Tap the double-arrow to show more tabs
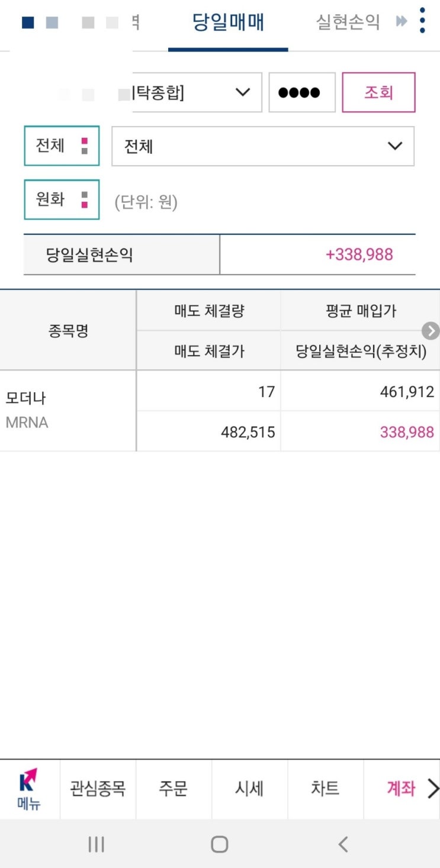440x868 pixels. coord(402,22)
